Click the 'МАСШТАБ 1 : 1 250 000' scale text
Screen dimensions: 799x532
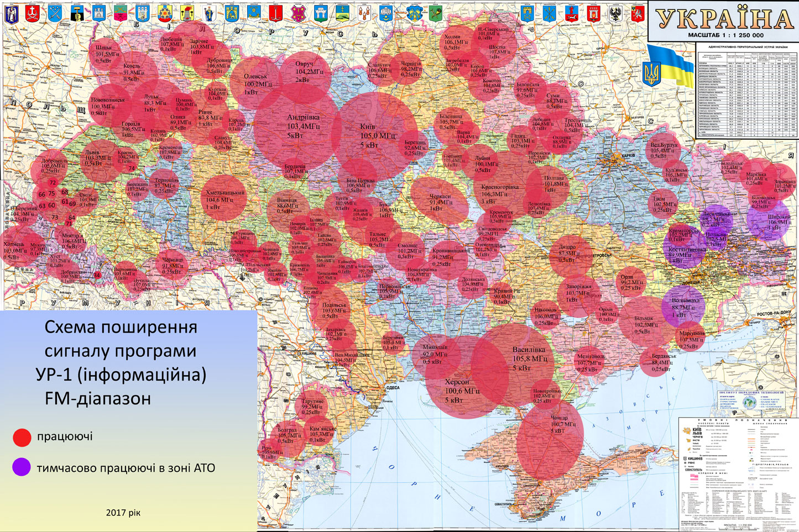click(x=725, y=35)
